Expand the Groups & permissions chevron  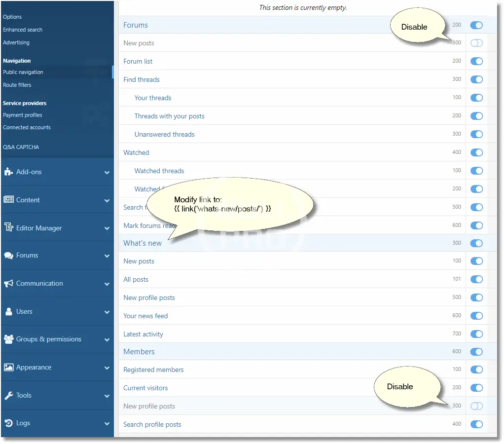[107, 340]
